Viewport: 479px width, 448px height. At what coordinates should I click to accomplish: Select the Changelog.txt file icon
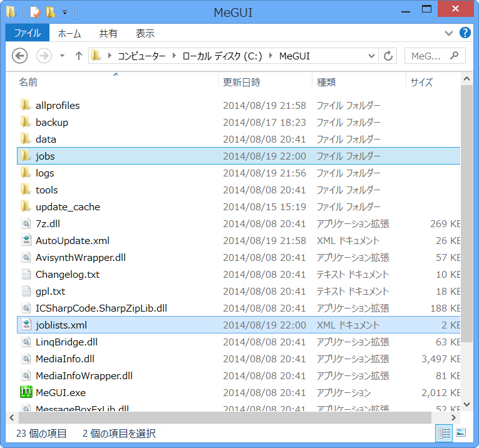(26, 274)
